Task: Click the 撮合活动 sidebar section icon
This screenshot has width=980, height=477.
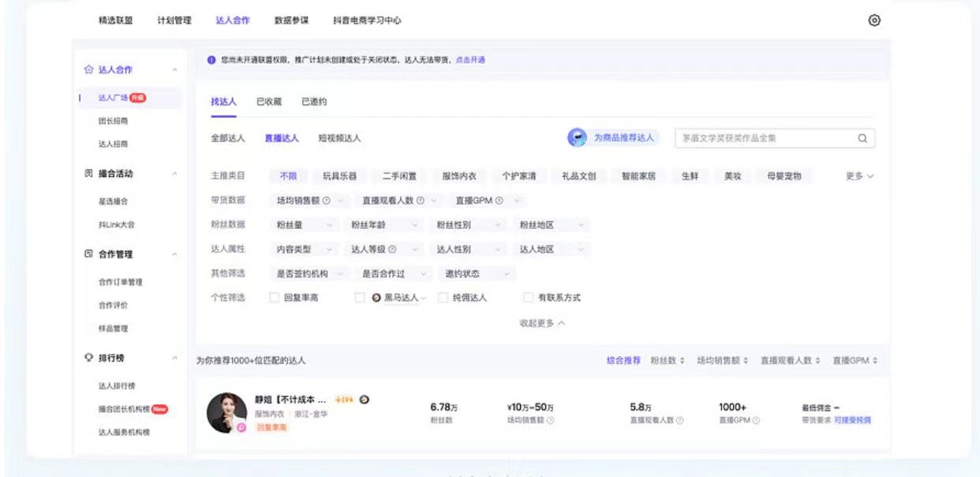Action: pyautogui.click(x=88, y=174)
